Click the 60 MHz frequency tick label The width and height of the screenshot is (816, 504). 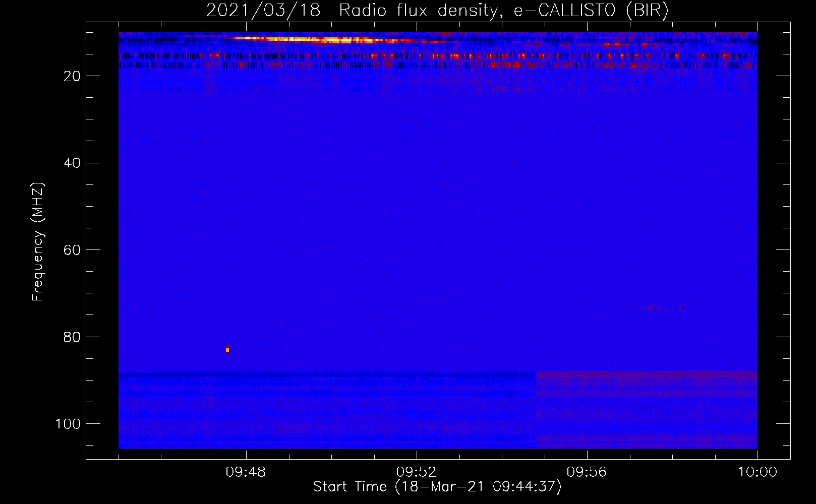73,250
